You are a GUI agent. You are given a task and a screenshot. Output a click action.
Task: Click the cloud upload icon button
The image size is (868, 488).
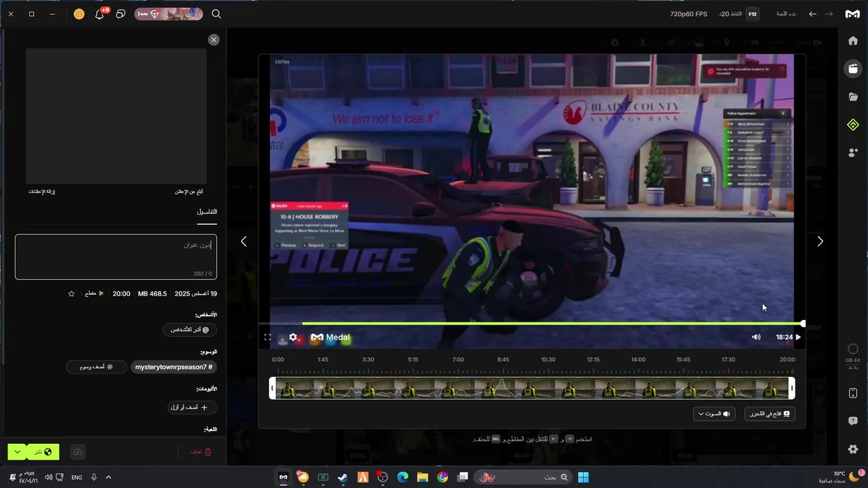click(x=78, y=452)
